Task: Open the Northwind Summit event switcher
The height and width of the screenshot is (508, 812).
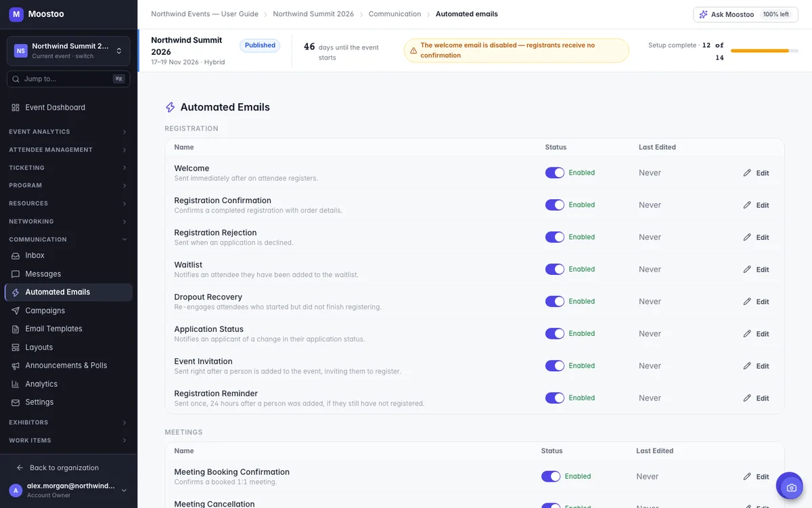Action: [68, 51]
